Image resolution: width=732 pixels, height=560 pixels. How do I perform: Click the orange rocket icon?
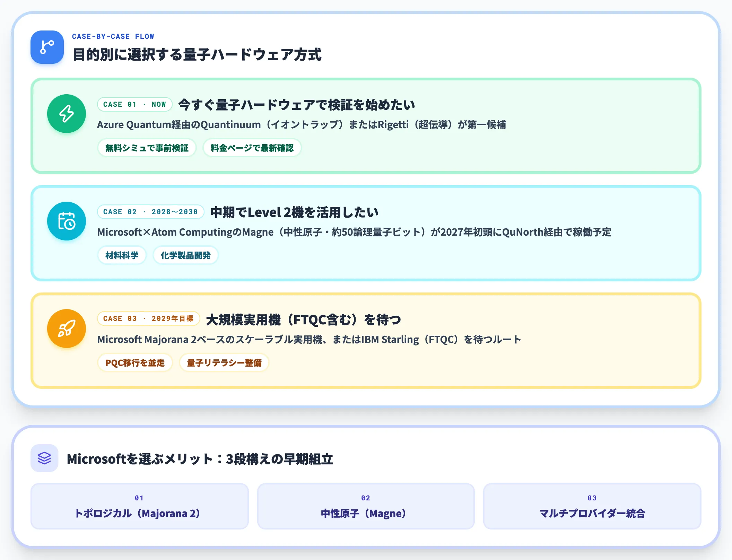pyautogui.click(x=67, y=329)
